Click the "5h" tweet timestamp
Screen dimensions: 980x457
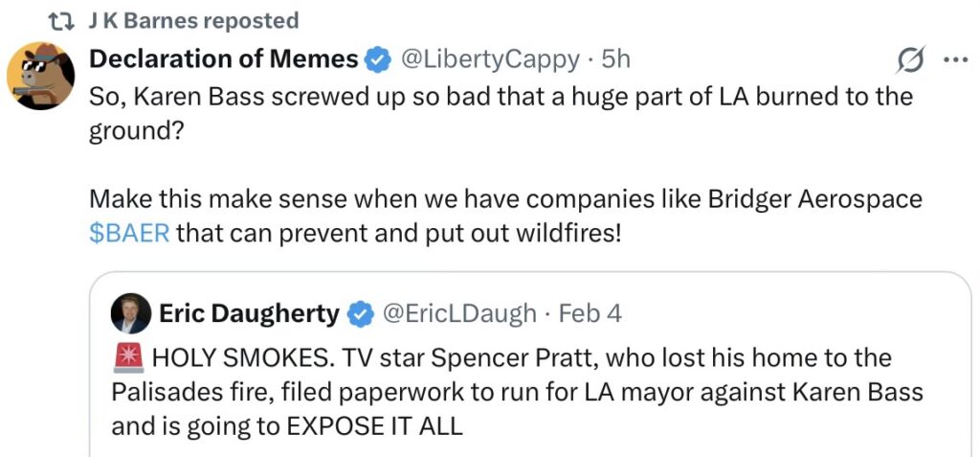point(615,59)
